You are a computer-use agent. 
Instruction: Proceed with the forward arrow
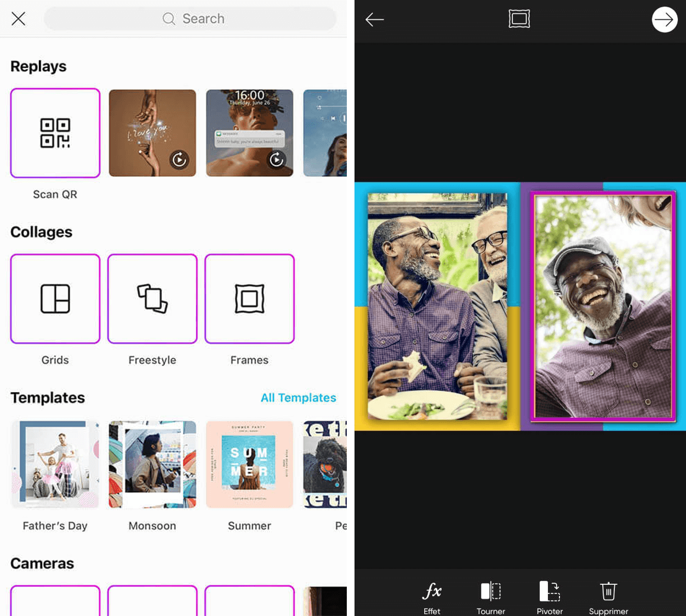(x=664, y=19)
